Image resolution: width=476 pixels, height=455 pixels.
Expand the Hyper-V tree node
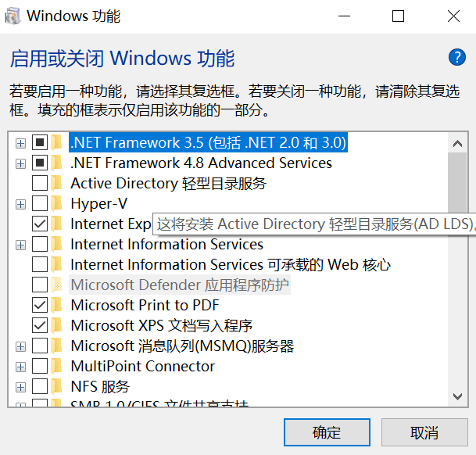pyautogui.click(x=20, y=204)
